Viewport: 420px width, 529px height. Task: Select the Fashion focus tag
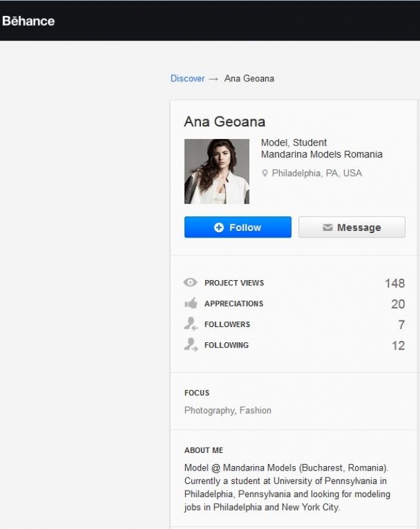(255, 410)
